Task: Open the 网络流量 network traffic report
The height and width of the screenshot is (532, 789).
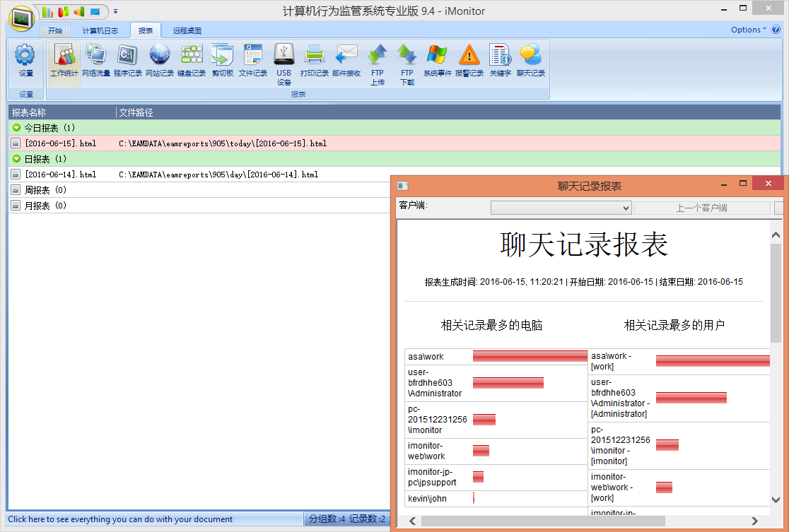Action: coord(95,60)
